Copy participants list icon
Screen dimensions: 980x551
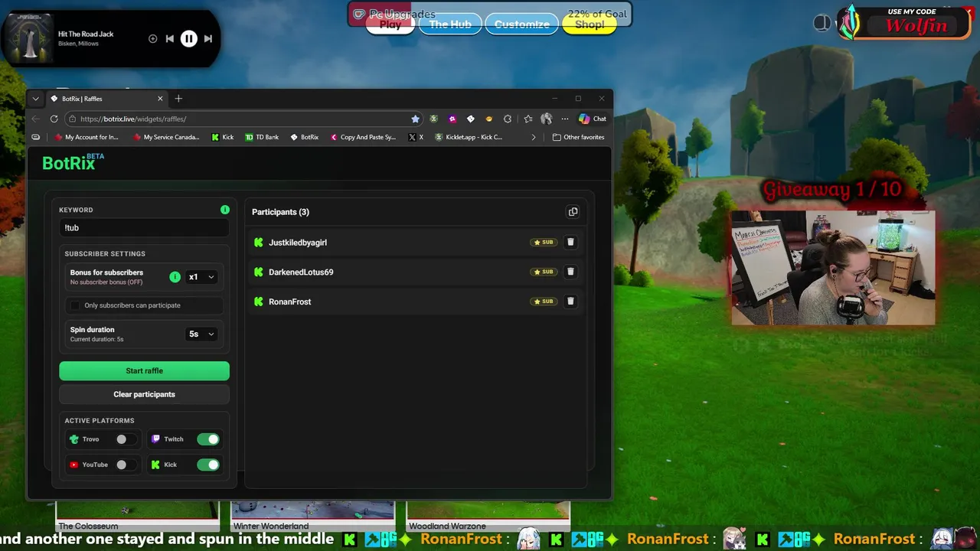coord(573,212)
